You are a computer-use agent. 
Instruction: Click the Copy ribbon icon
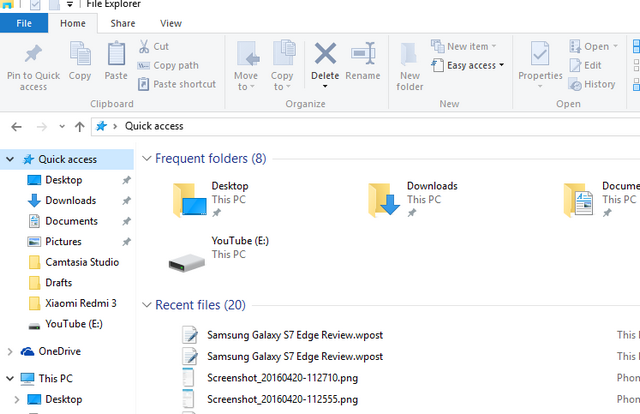[80, 53]
